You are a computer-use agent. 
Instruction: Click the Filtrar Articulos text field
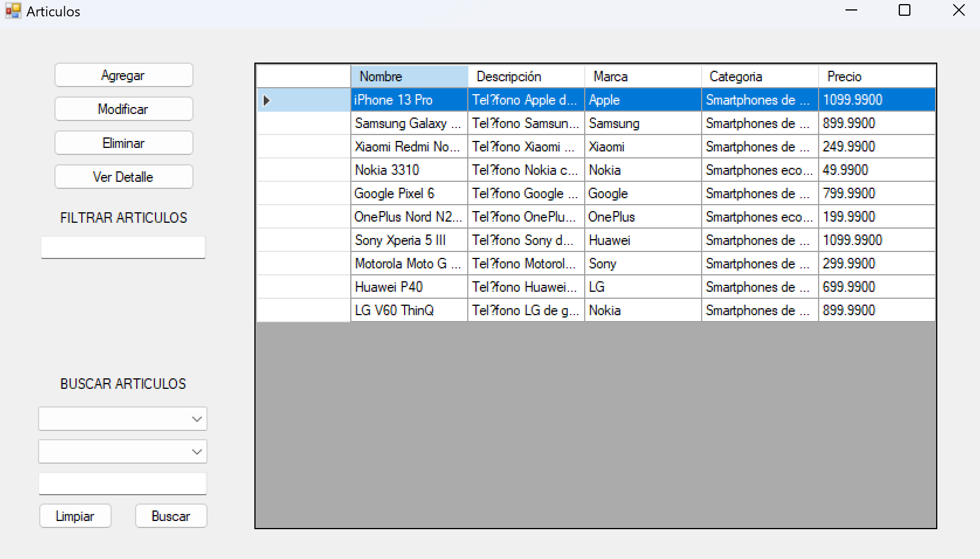123,247
